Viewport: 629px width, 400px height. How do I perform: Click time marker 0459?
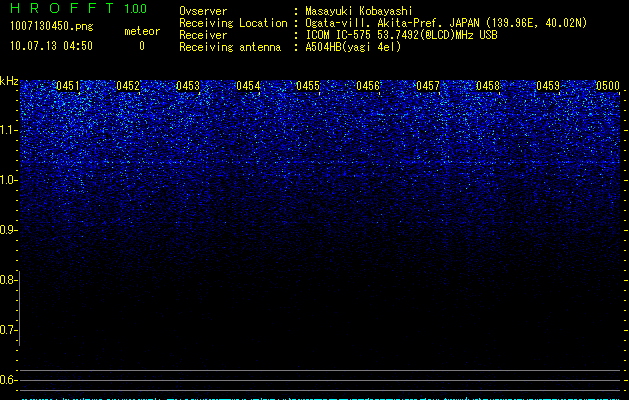548,86
